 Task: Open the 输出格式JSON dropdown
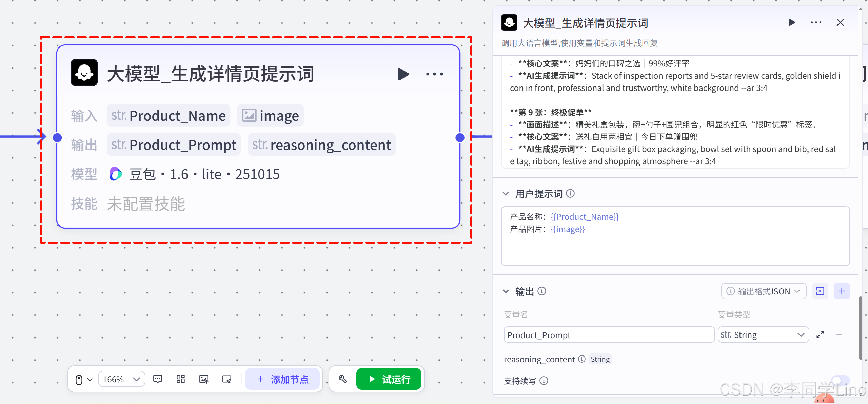[763, 291]
